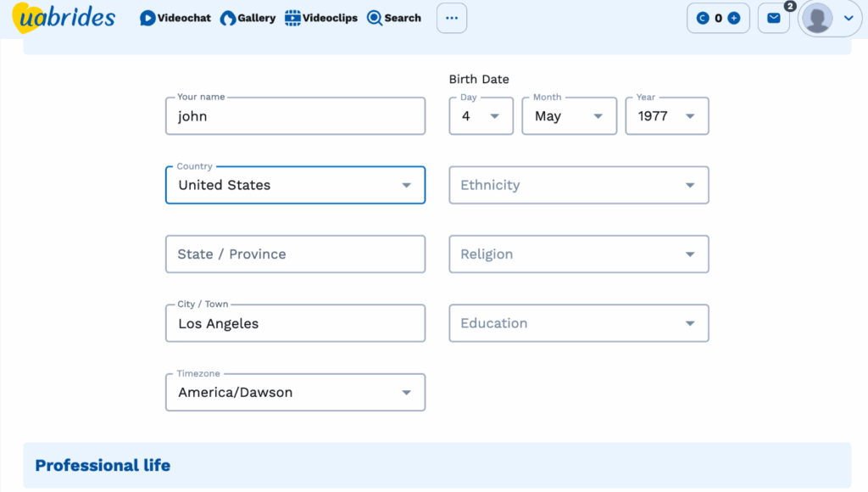The height and width of the screenshot is (492, 868).
Task: Open the Timezone dropdown
Action: [295, 393]
